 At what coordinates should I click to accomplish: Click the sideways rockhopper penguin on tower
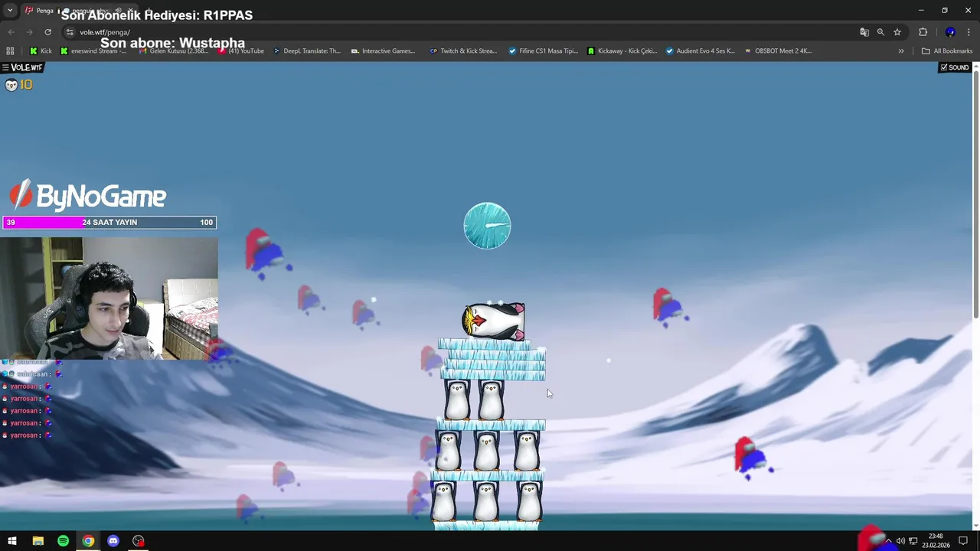click(494, 321)
